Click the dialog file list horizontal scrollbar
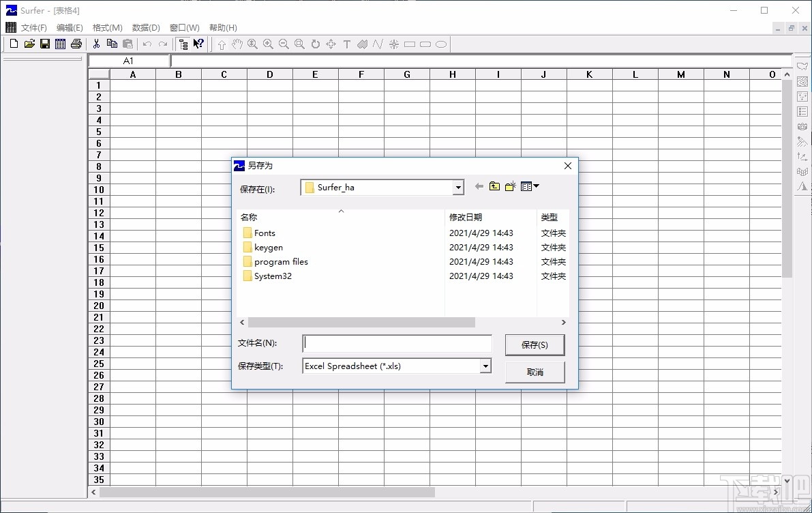 coord(361,322)
